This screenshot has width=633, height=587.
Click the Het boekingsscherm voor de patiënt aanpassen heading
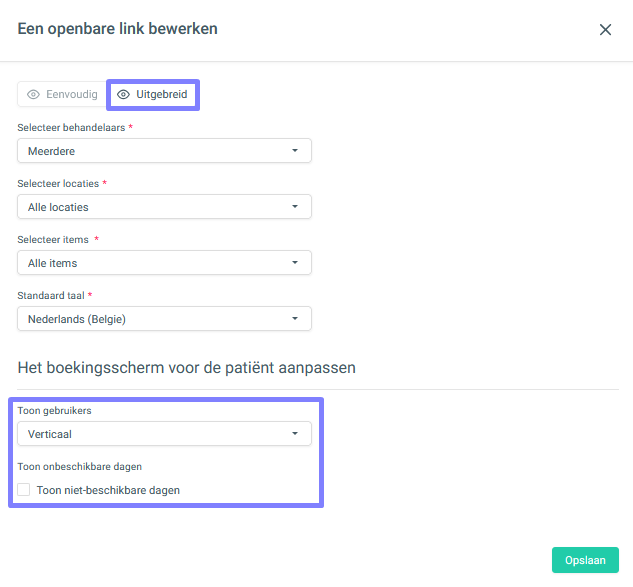click(187, 368)
